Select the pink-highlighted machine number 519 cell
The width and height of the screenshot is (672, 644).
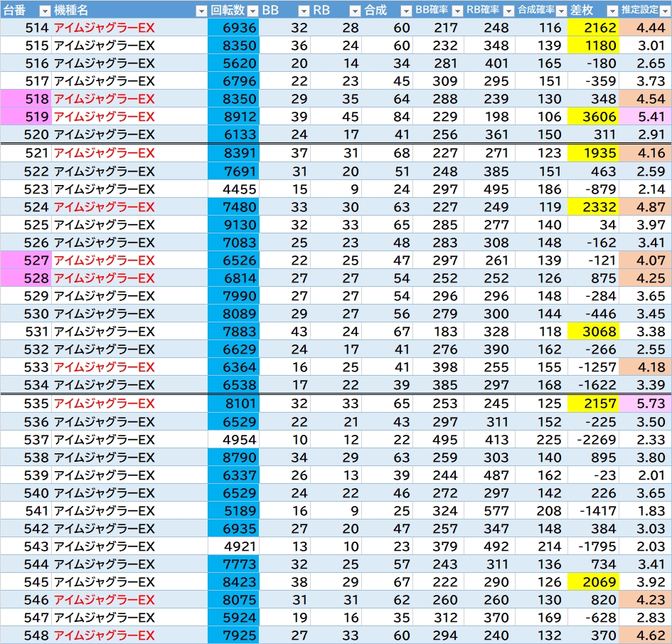tap(26, 117)
